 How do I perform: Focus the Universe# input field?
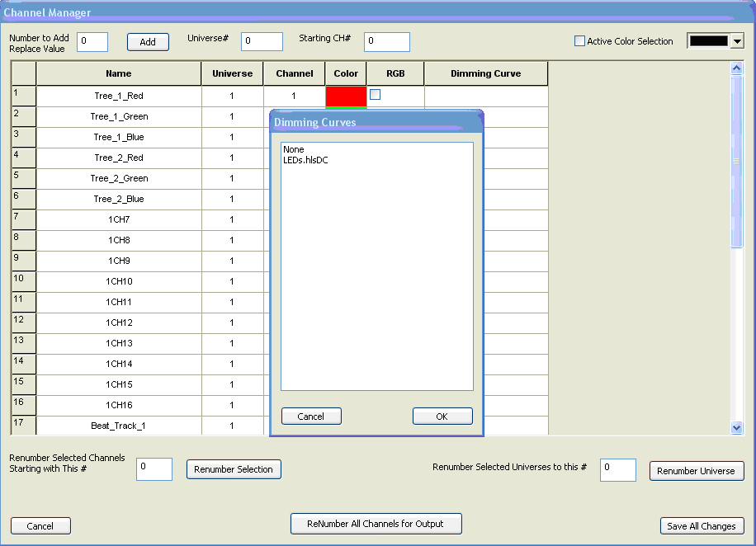262,41
